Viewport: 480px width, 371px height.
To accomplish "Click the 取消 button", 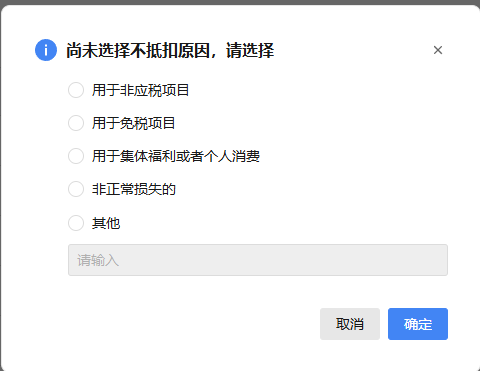I will (x=350, y=324).
